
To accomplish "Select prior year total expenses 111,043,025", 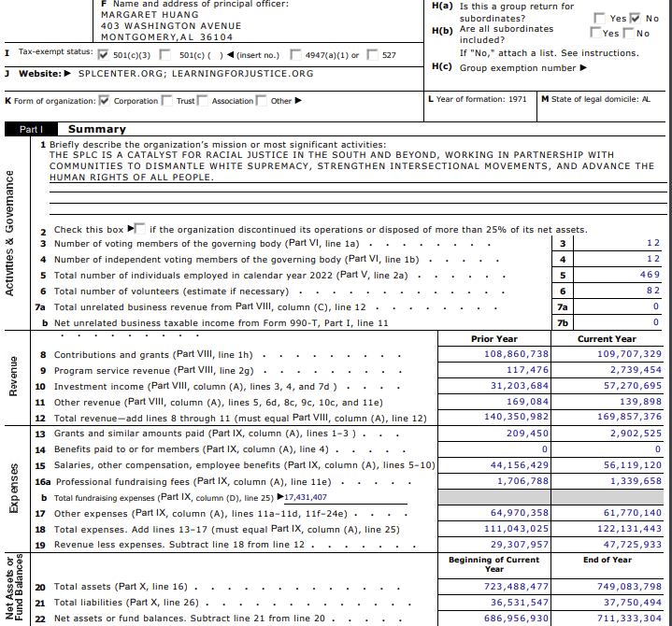I will pyautogui.click(x=517, y=528).
